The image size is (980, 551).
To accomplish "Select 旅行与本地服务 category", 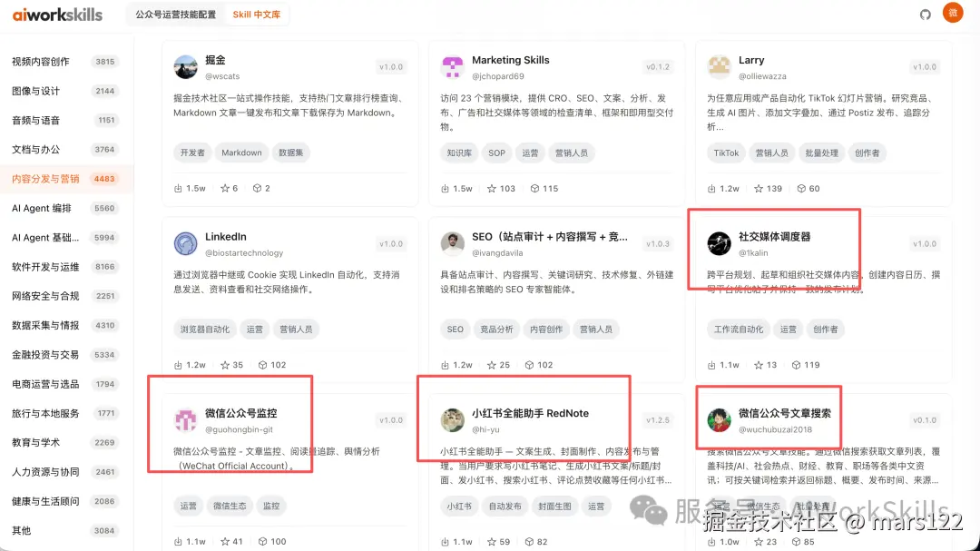I will click(65, 413).
